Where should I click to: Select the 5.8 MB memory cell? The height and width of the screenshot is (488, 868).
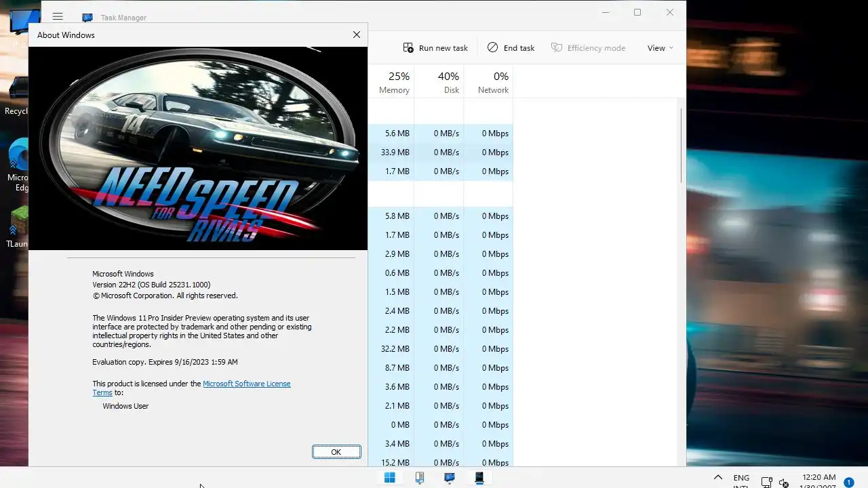pyautogui.click(x=391, y=216)
